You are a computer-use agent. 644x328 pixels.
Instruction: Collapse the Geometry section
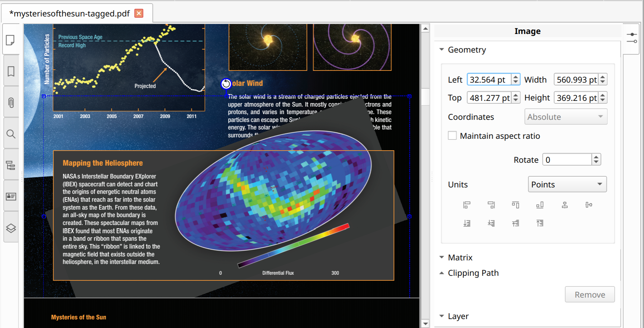tap(442, 49)
